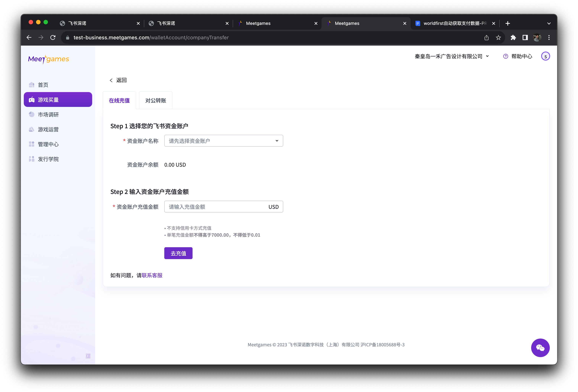Collapse the sidebar using the fold icon

(88, 356)
